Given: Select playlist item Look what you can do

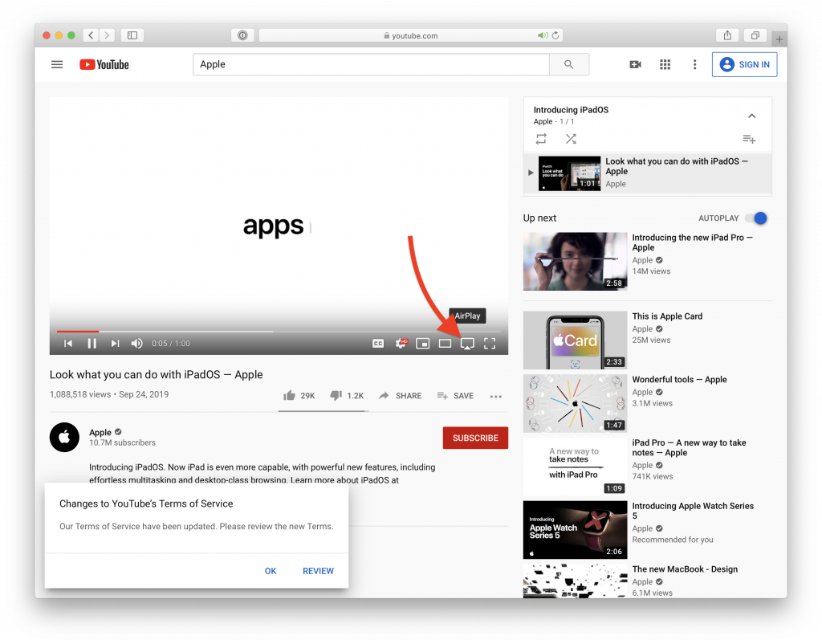Looking at the screenshot, I should coord(648,173).
